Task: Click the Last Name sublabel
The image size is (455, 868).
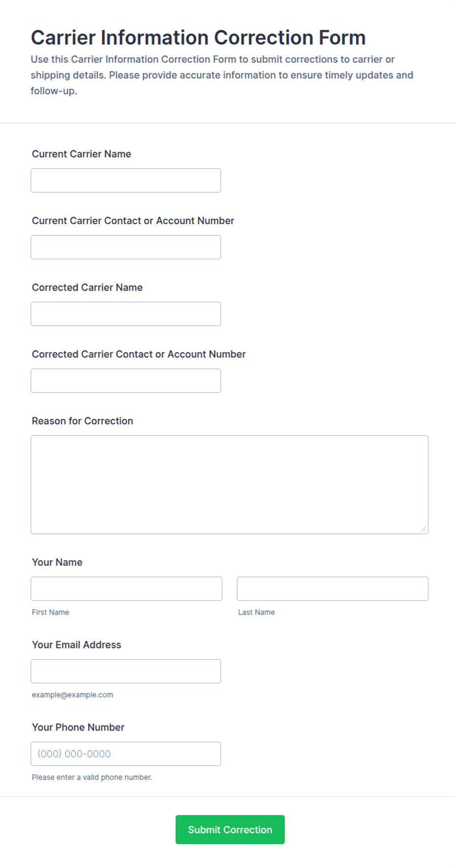Action: pyautogui.click(x=256, y=612)
